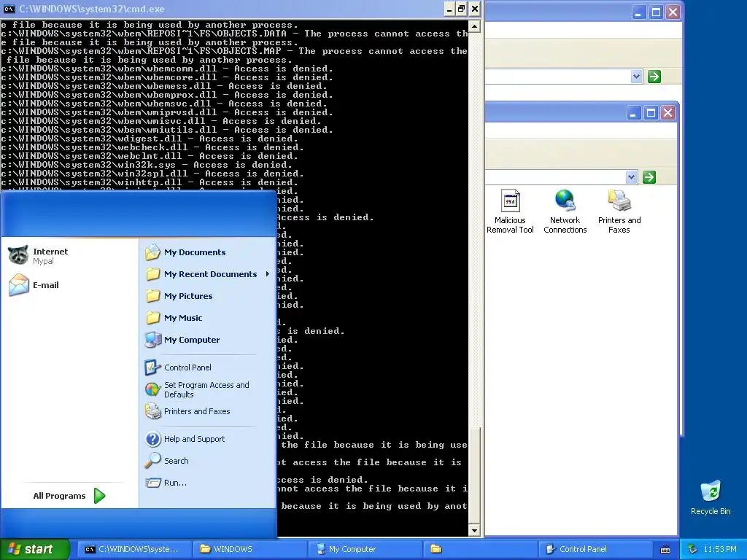This screenshot has width=747, height=560.
Task: Click the Go arrow in the front Explorer window
Action: point(649,178)
